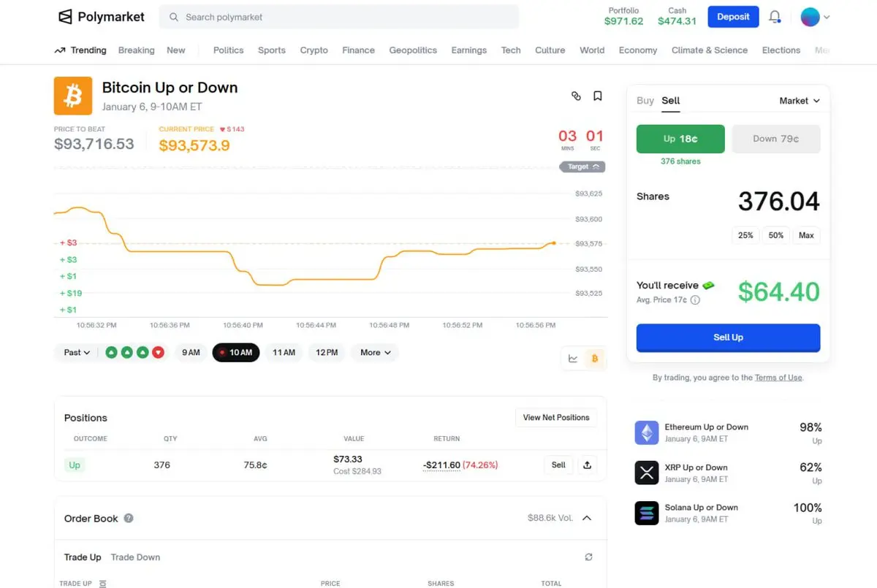
Task: Open the Elections category
Action: click(781, 50)
